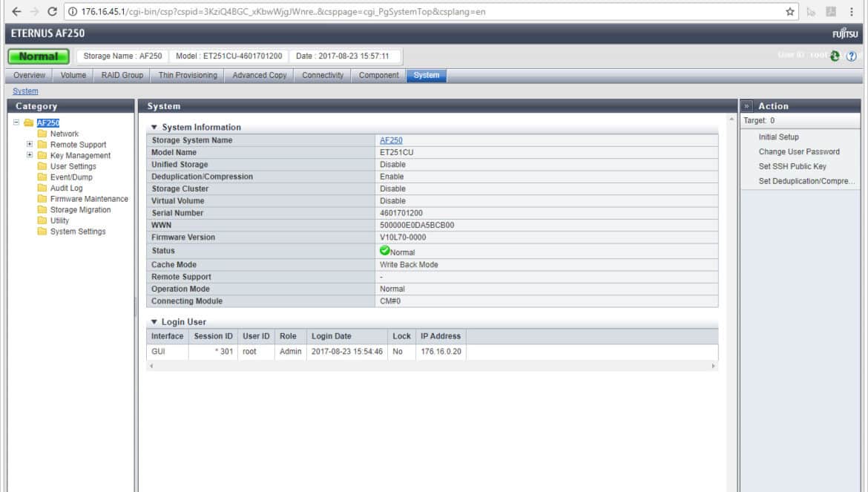The width and height of the screenshot is (868, 492).
Task: Open help with the question mark icon
Action: [x=852, y=56]
